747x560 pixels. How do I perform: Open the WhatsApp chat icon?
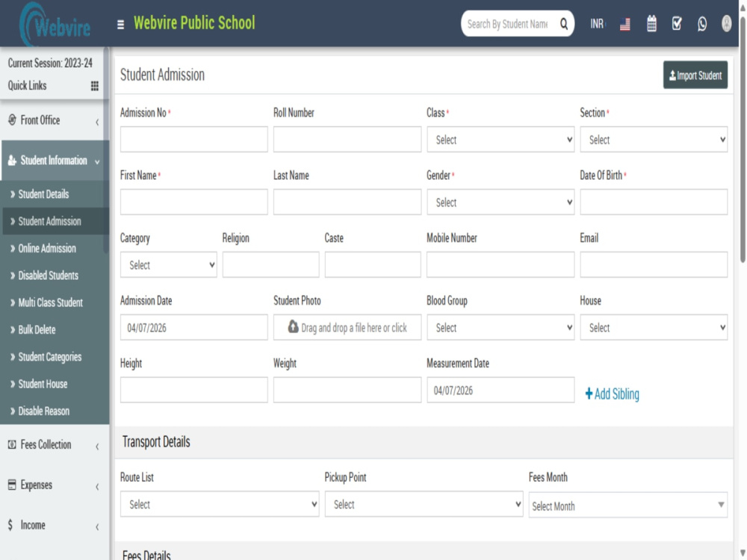pos(701,24)
